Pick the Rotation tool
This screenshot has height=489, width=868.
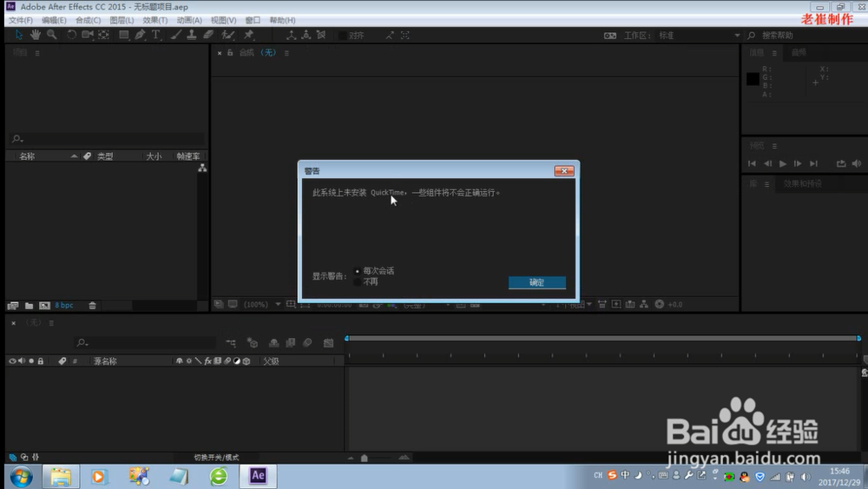point(71,35)
